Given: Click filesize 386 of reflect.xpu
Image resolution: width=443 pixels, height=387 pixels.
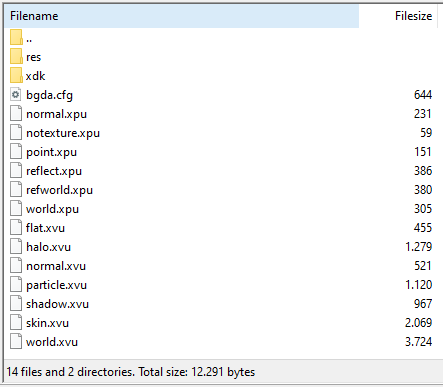Looking at the screenshot, I should pyautogui.click(x=423, y=171).
